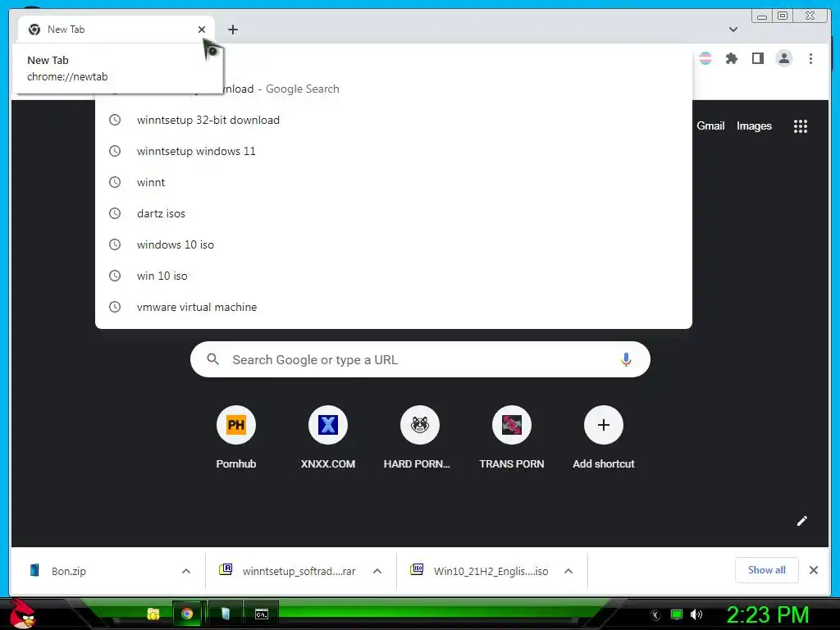This screenshot has height=630, width=840.
Task: Click the Add shortcut tile
Action: click(x=603, y=438)
